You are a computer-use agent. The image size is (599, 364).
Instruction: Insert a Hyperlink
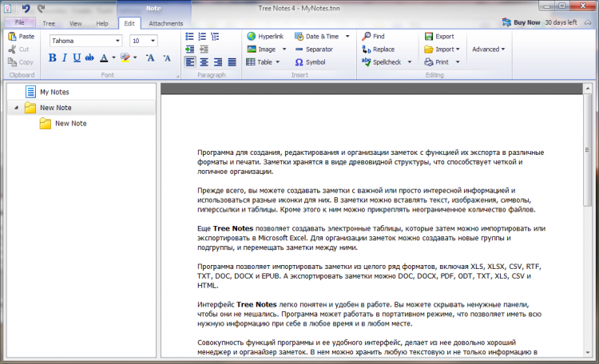pyautogui.click(x=265, y=36)
